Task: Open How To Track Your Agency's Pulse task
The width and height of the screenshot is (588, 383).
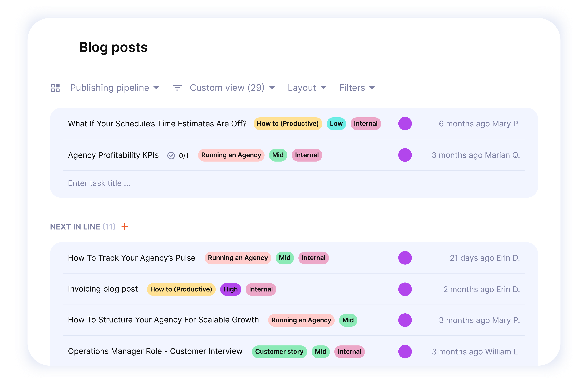Action: point(132,258)
